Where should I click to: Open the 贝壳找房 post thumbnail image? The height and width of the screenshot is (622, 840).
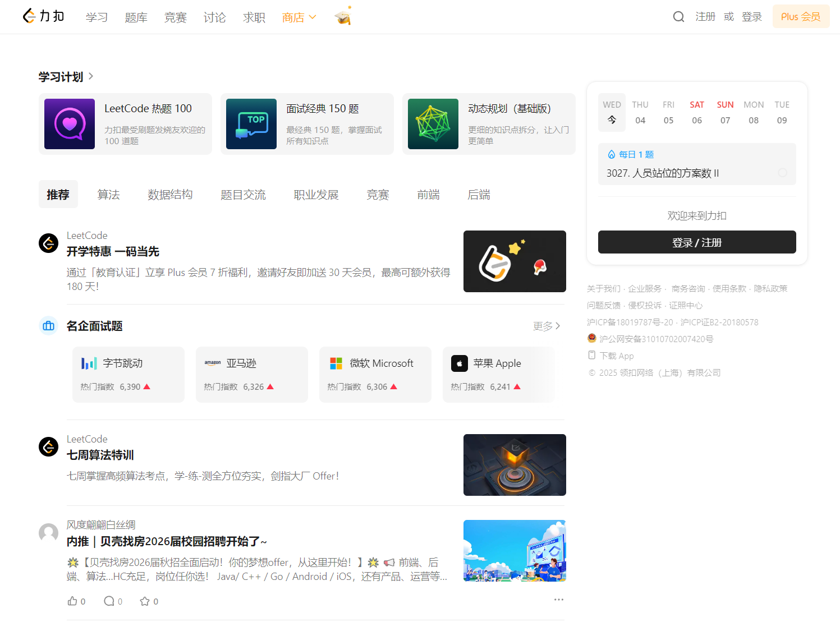515,551
